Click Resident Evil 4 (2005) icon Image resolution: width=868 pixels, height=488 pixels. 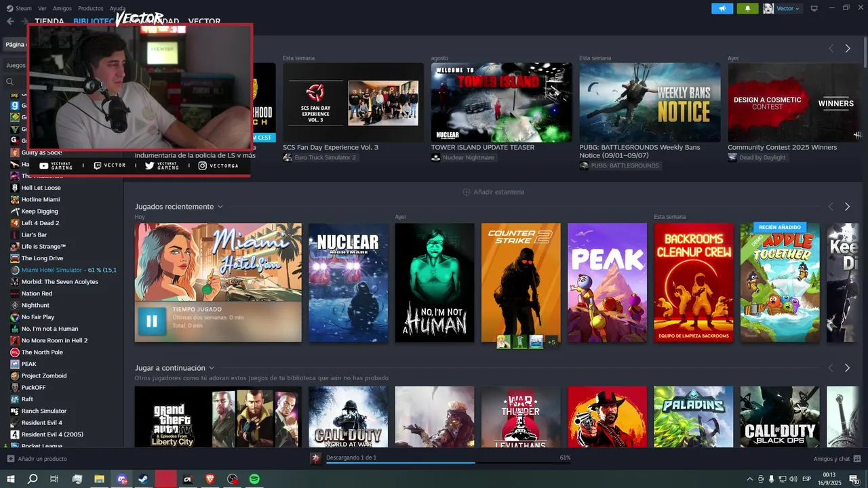(x=15, y=434)
